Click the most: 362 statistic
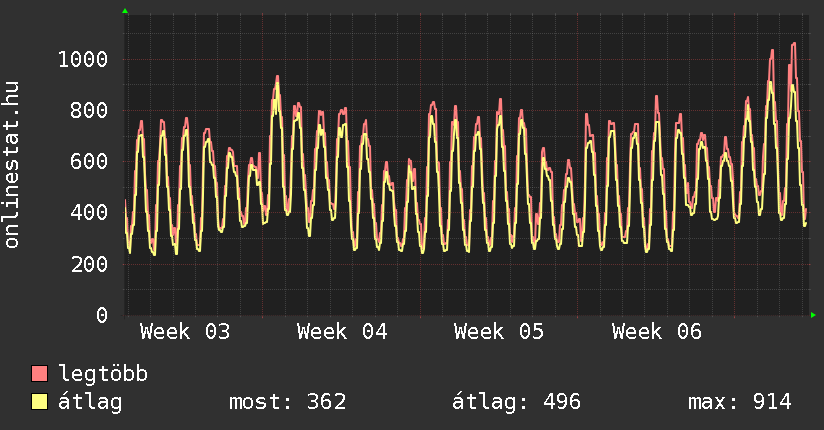824x430 pixels. pyautogui.click(x=288, y=402)
